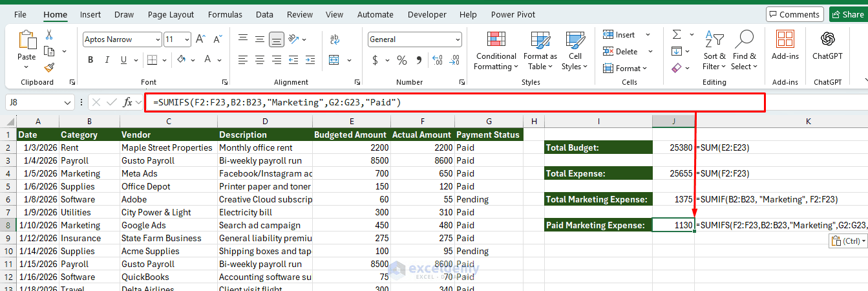Click the AutoSum sigma icon
Image resolution: width=868 pixels, height=291 pixels.
(x=676, y=35)
